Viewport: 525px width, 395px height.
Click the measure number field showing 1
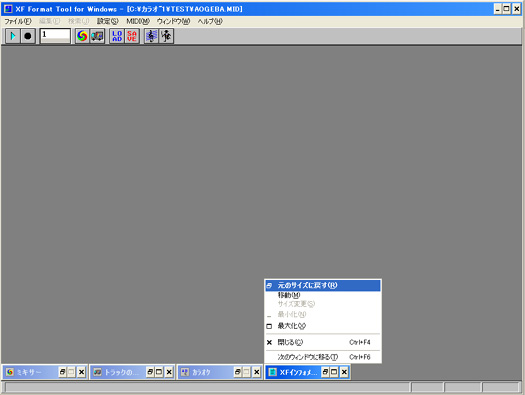[x=55, y=36]
